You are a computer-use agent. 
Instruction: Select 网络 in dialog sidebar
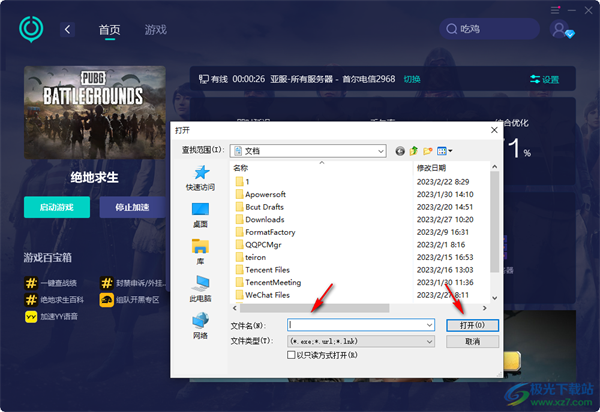[x=200, y=326]
